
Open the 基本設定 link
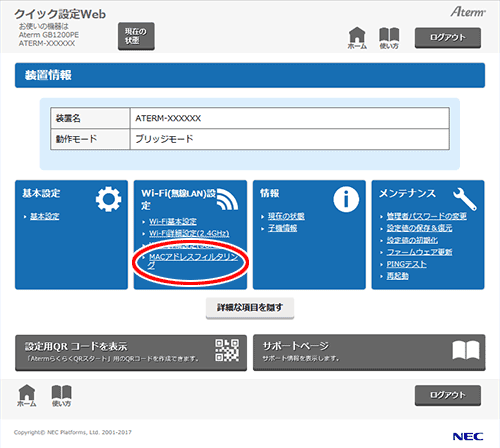tap(45, 216)
